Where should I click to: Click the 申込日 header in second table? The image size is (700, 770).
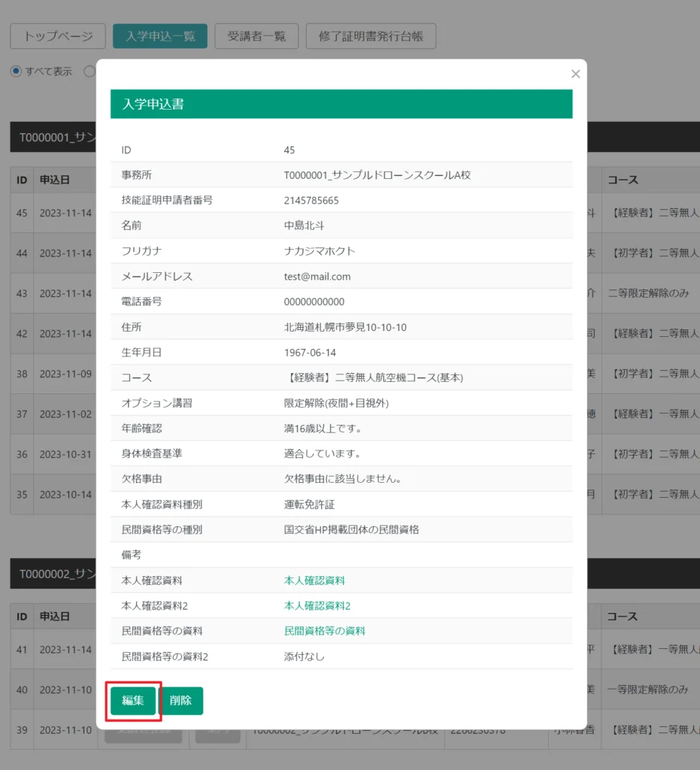click(x=55, y=617)
